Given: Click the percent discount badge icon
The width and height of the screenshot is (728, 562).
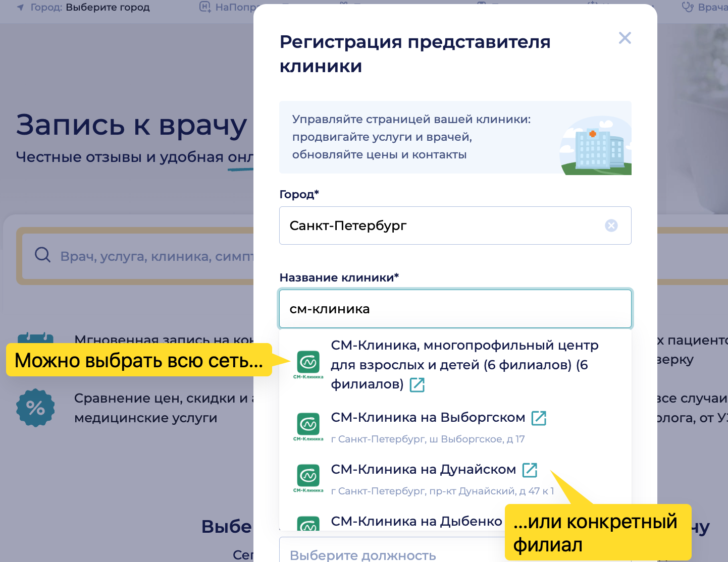Looking at the screenshot, I should [x=35, y=408].
